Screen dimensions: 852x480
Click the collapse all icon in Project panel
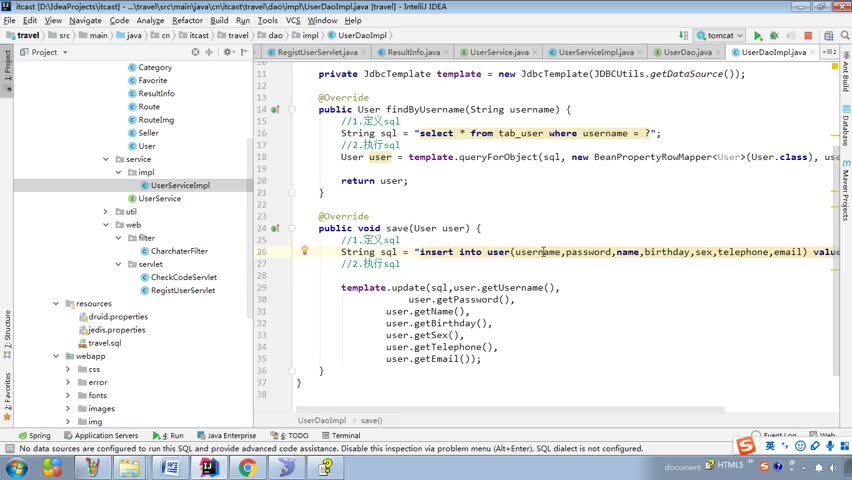209,52
